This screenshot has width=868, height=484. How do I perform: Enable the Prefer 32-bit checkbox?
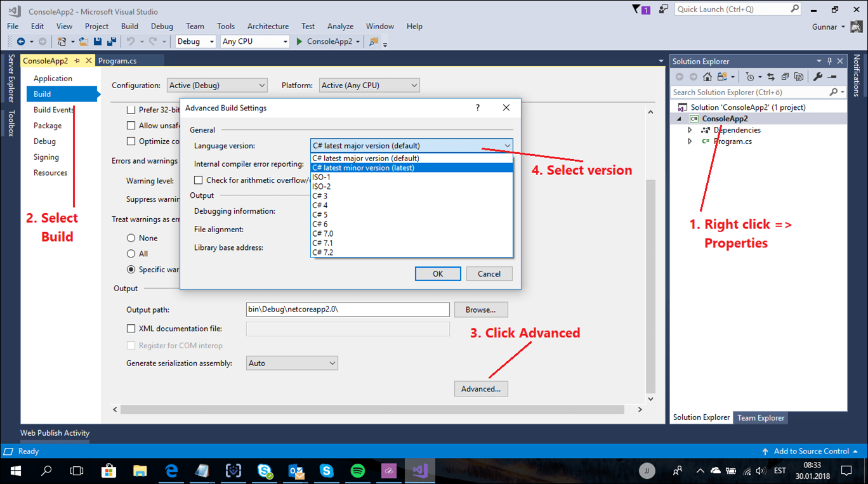130,109
